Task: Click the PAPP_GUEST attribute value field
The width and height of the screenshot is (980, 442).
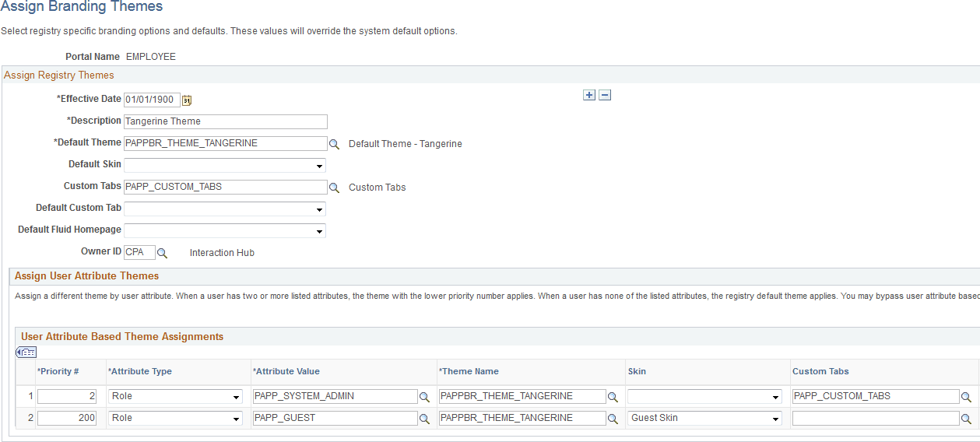Action: pyautogui.click(x=335, y=418)
